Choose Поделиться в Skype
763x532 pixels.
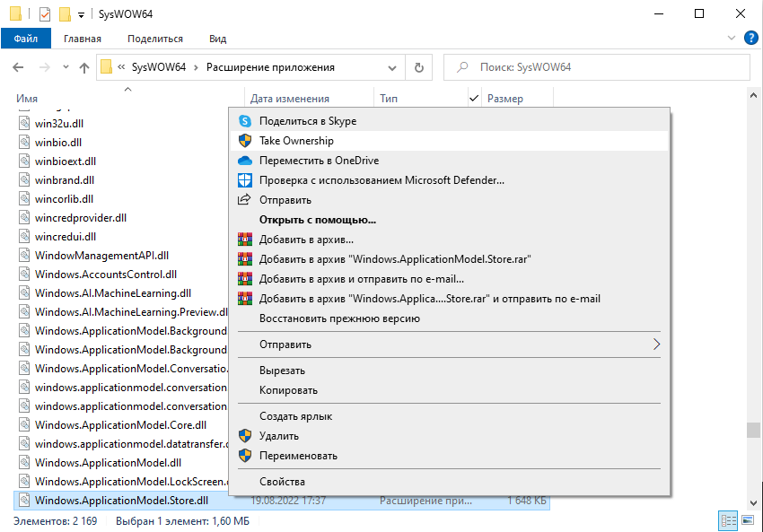(x=449, y=121)
